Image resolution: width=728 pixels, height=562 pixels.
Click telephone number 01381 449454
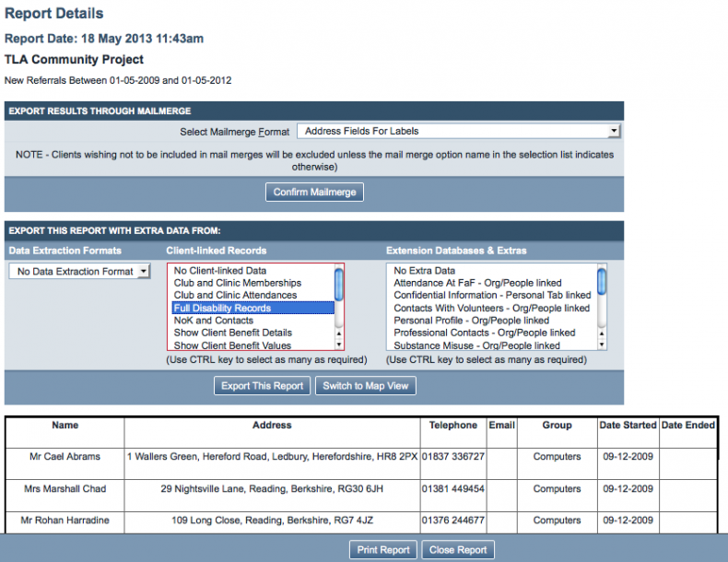click(x=453, y=488)
